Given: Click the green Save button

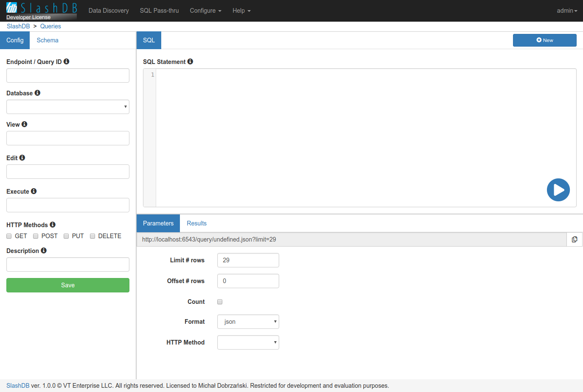Looking at the screenshot, I should [x=68, y=285].
